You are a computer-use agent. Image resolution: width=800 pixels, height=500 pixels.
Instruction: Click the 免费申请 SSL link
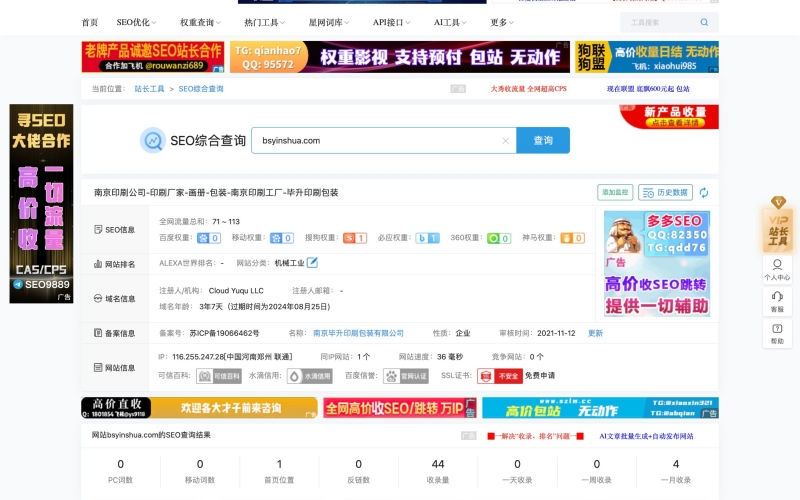pyautogui.click(x=540, y=376)
